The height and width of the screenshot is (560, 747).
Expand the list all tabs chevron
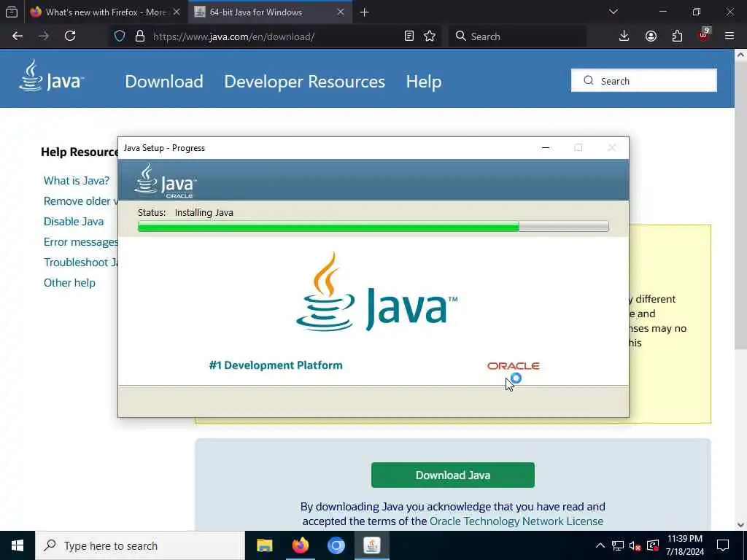tap(614, 12)
